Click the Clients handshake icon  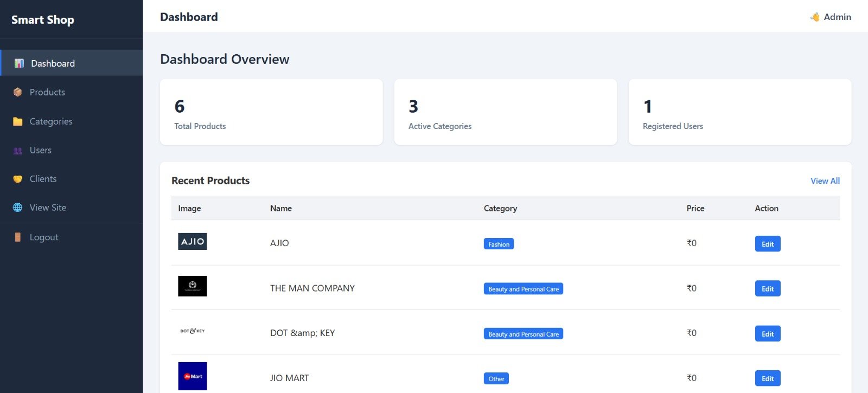coord(18,179)
